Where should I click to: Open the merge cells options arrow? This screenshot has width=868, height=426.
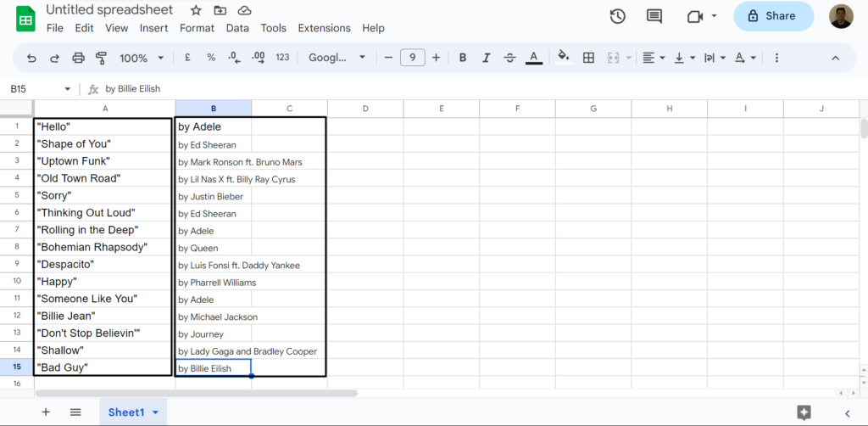tap(628, 58)
